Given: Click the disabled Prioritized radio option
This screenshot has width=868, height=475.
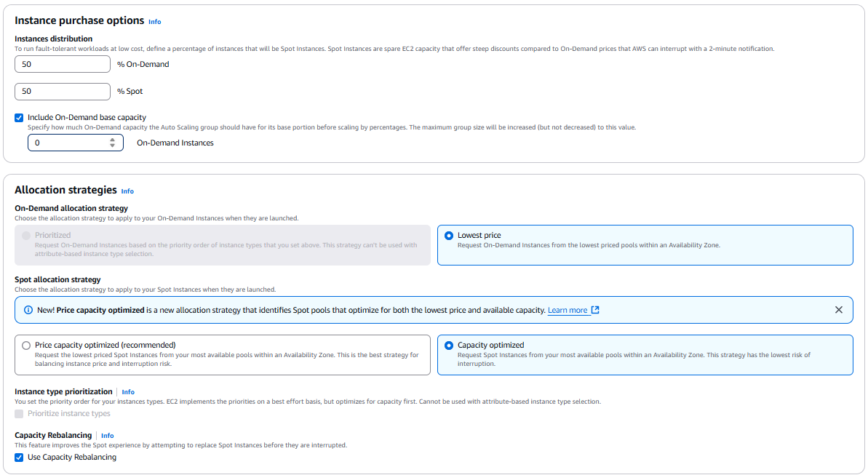Looking at the screenshot, I should (26, 236).
